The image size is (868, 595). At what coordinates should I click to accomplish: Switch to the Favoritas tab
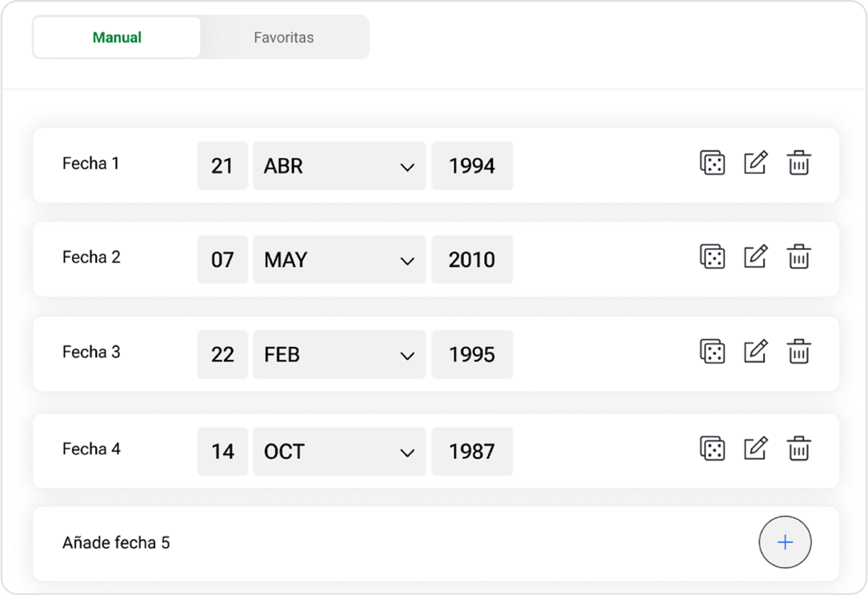[284, 38]
